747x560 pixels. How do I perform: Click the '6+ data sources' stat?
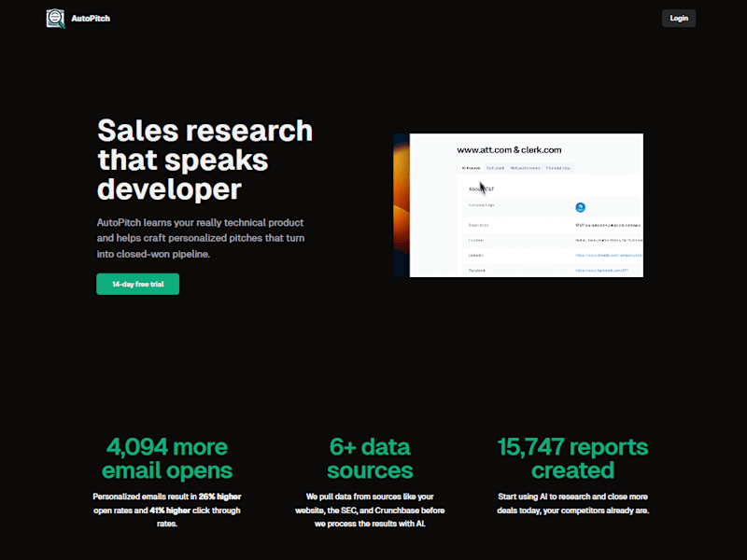(370, 458)
